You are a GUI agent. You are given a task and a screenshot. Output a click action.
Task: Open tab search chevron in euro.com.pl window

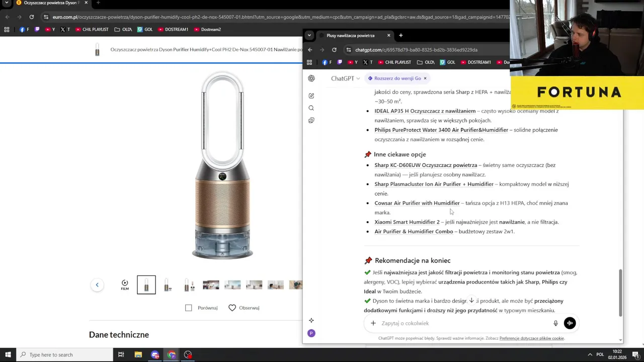[x=7, y=3]
